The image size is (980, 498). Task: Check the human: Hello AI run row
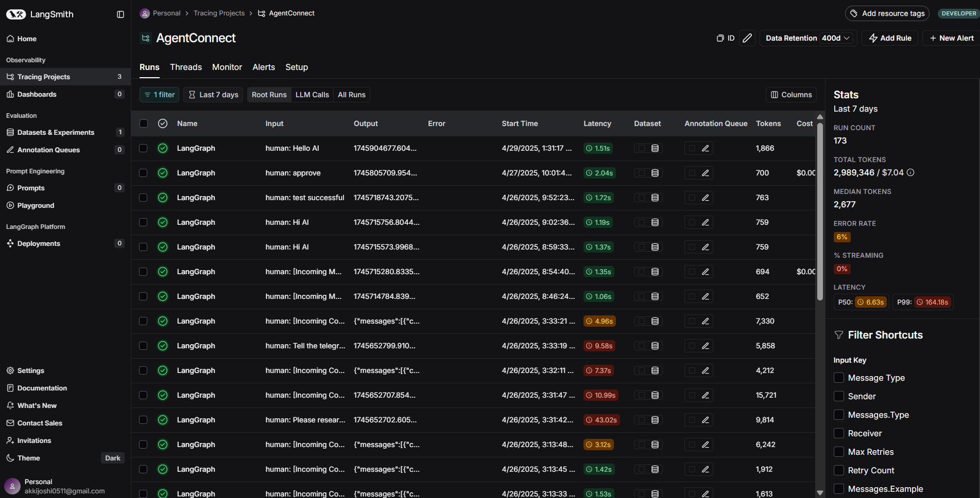pos(143,148)
